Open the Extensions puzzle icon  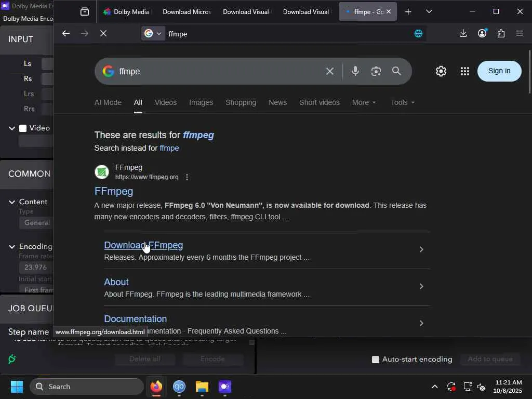click(x=501, y=33)
